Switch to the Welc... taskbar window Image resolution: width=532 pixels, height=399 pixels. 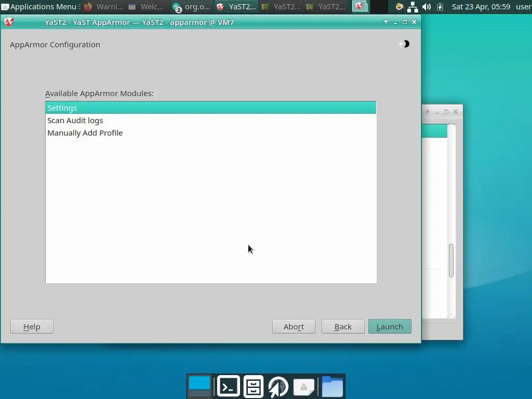pyautogui.click(x=148, y=6)
